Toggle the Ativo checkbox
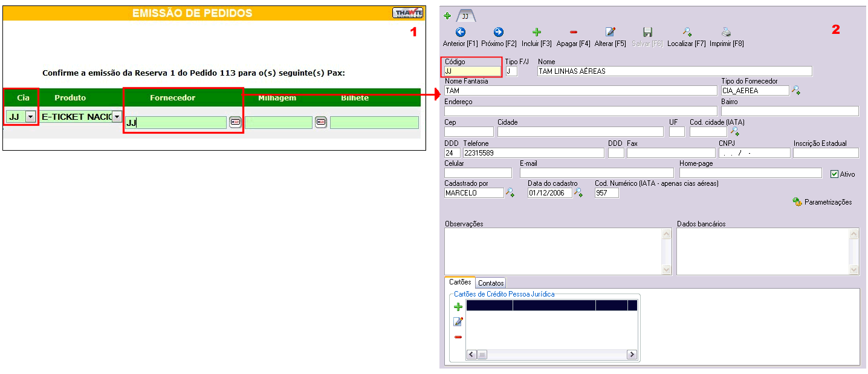This screenshot has height=374, width=868. (835, 174)
